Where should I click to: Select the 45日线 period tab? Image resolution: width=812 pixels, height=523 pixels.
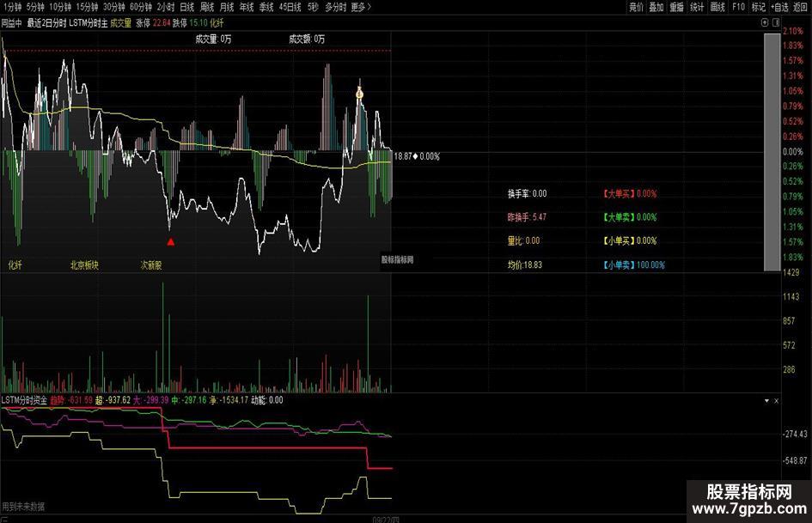(290, 7)
